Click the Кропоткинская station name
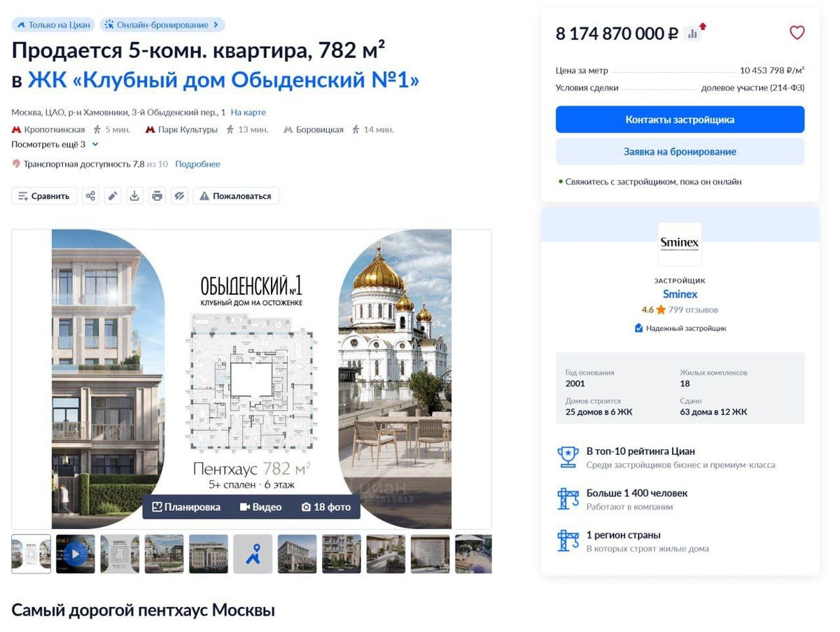This screenshot has width=840, height=632. (55, 129)
